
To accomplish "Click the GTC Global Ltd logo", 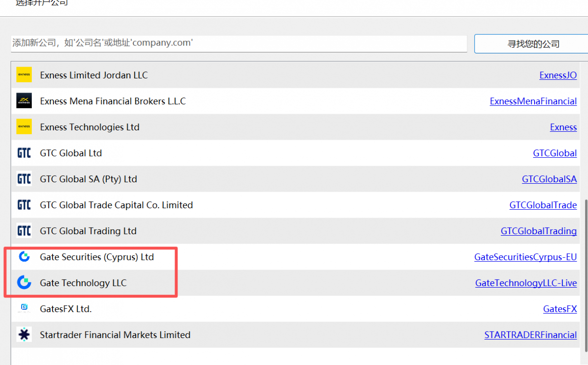I will point(24,153).
